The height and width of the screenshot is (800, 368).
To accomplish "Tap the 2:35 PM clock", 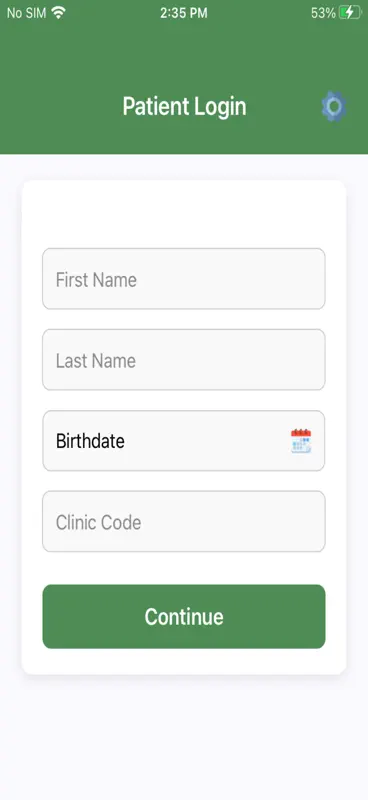I will 184,13.
